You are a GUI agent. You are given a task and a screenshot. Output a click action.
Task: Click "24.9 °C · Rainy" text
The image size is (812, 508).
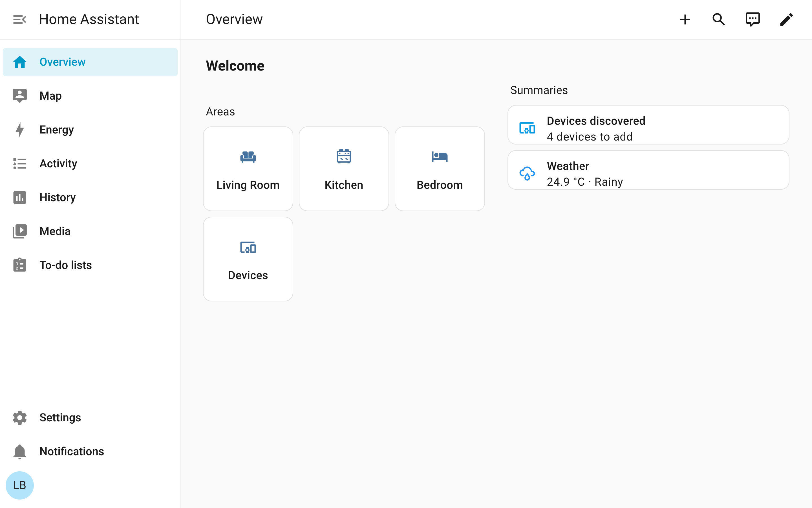pos(585,182)
